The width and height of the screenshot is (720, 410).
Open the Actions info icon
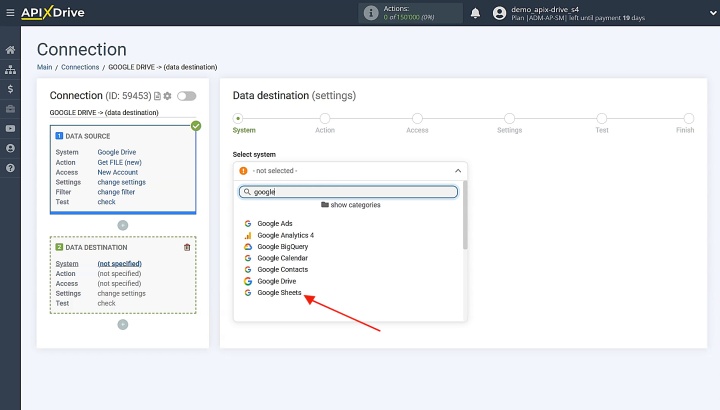(x=371, y=13)
